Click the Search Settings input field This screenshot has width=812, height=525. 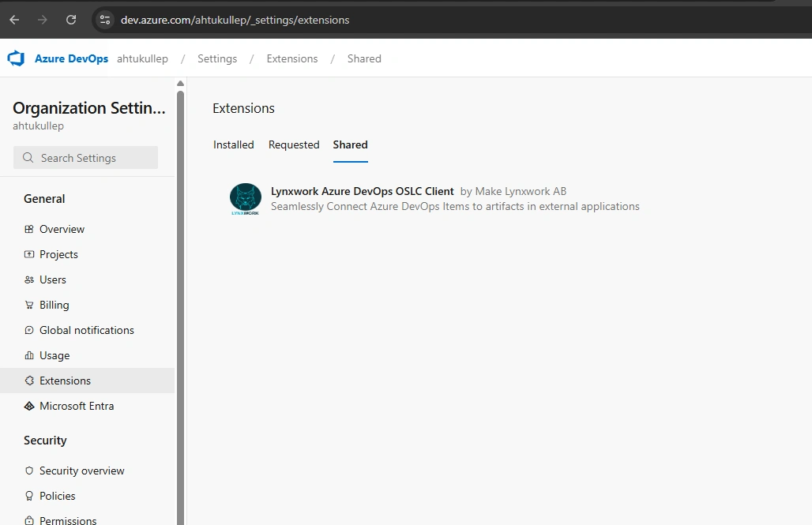[85, 157]
